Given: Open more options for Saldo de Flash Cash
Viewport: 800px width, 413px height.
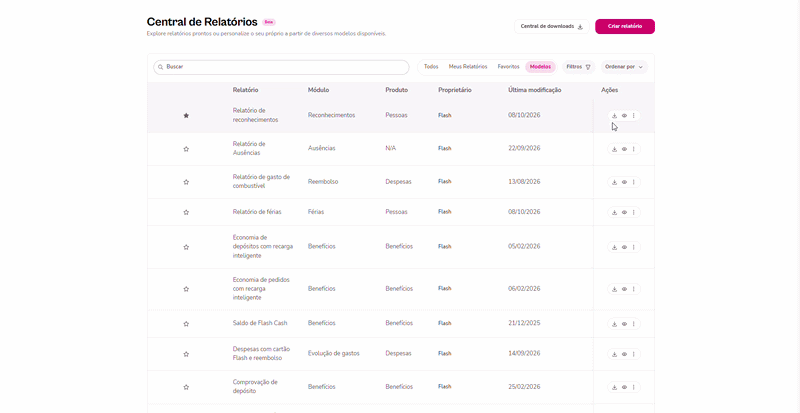Looking at the screenshot, I should point(634,324).
